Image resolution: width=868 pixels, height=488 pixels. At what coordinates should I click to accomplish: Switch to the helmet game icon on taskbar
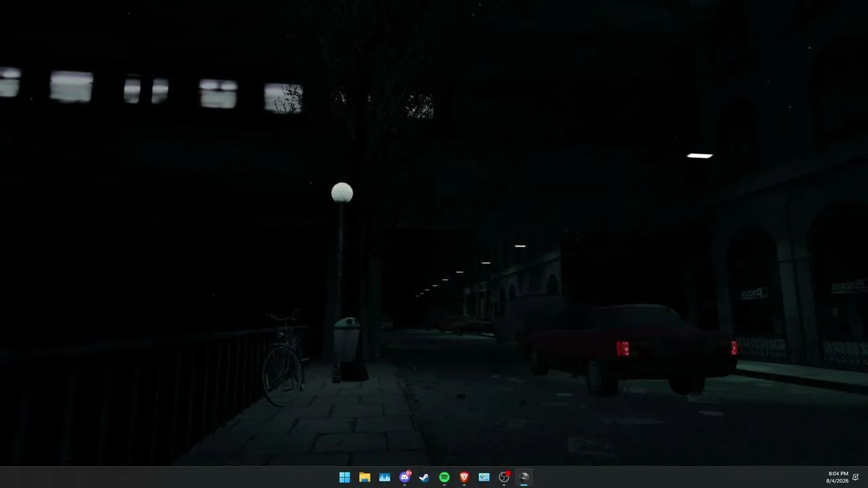pos(524,477)
